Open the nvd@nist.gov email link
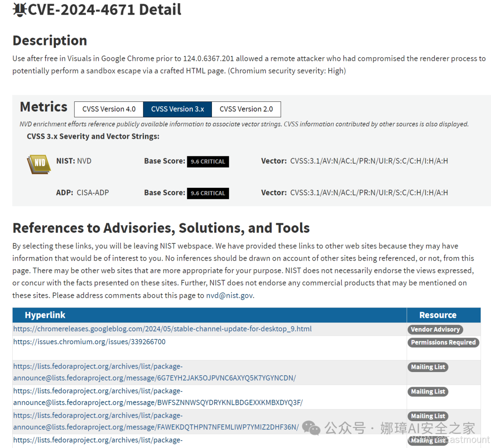Image resolution: width=491 pixels, height=448 pixels. point(229,296)
